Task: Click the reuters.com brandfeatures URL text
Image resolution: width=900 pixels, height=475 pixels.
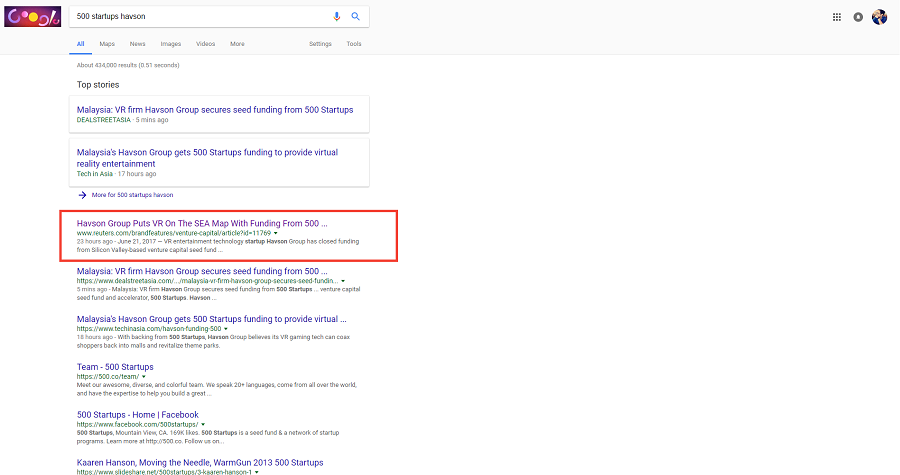Action: (174, 233)
